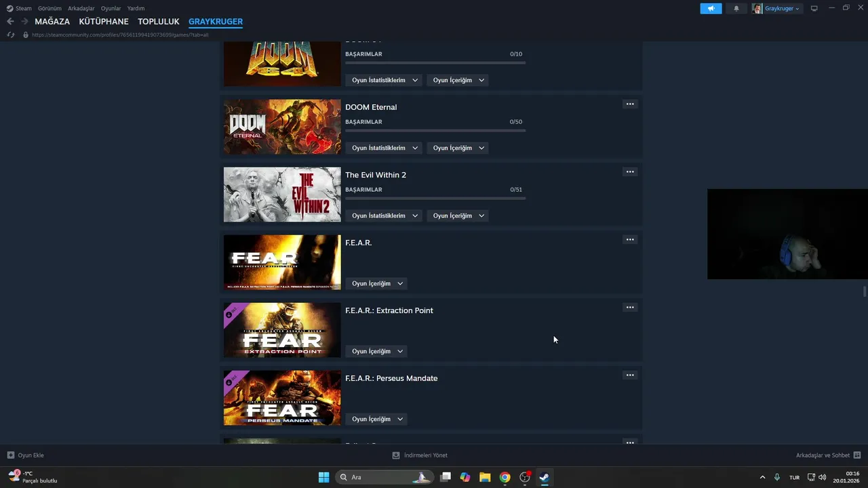Image resolution: width=868 pixels, height=488 pixels.
Task: Click the page vertical scrollbar thumb
Action: pos(865,291)
